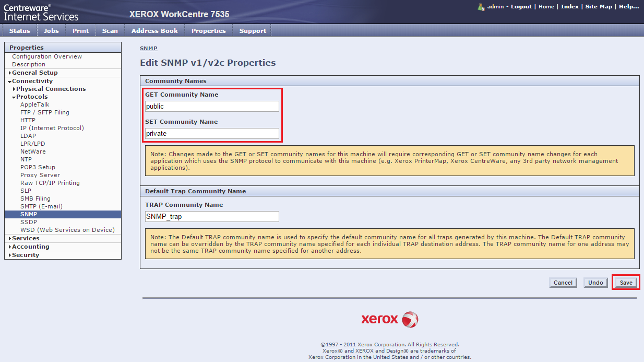Click the admin user icon
The image size is (644, 362).
pyautogui.click(x=481, y=7)
